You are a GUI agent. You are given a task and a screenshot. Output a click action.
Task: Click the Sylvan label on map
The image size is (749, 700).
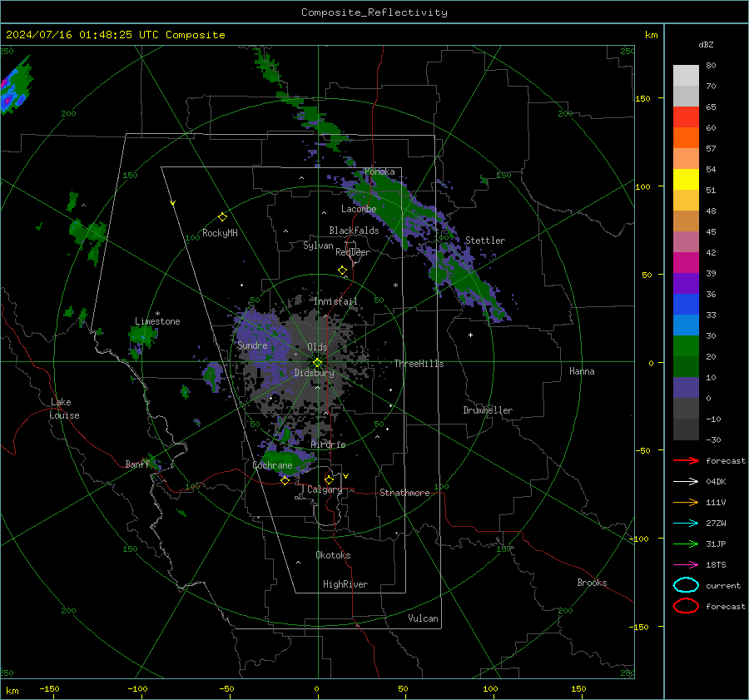coord(318,246)
